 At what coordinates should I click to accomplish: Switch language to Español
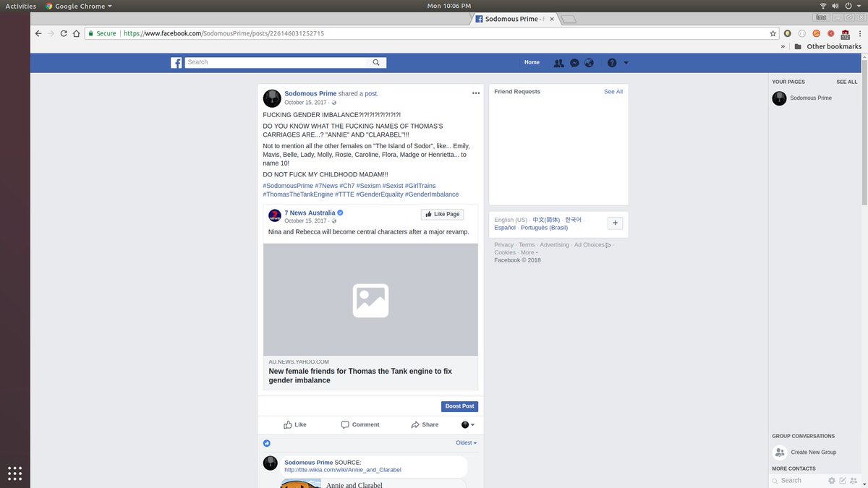point(505,228)
